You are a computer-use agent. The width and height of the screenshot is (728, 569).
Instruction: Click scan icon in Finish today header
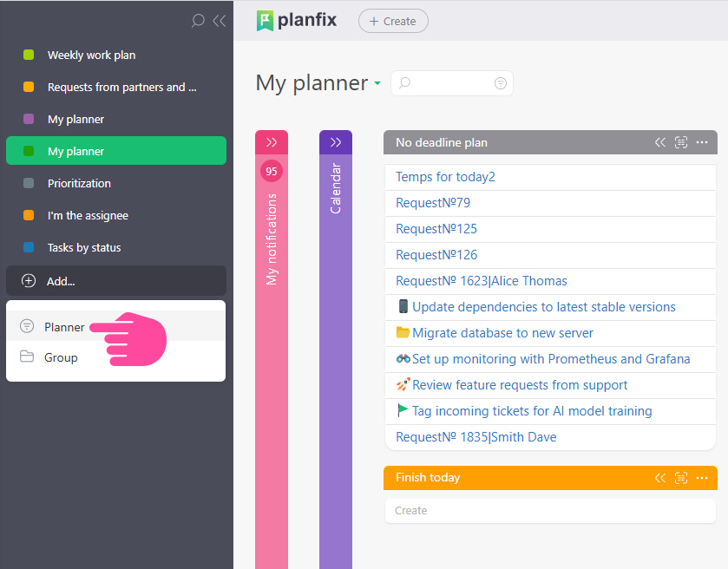[x=681, y=478]
